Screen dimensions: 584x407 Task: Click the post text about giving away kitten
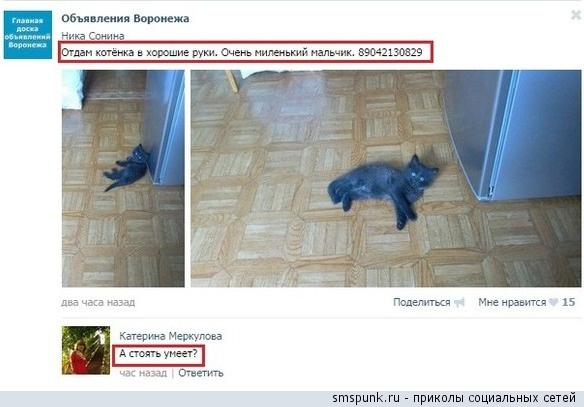click(241, 53)
